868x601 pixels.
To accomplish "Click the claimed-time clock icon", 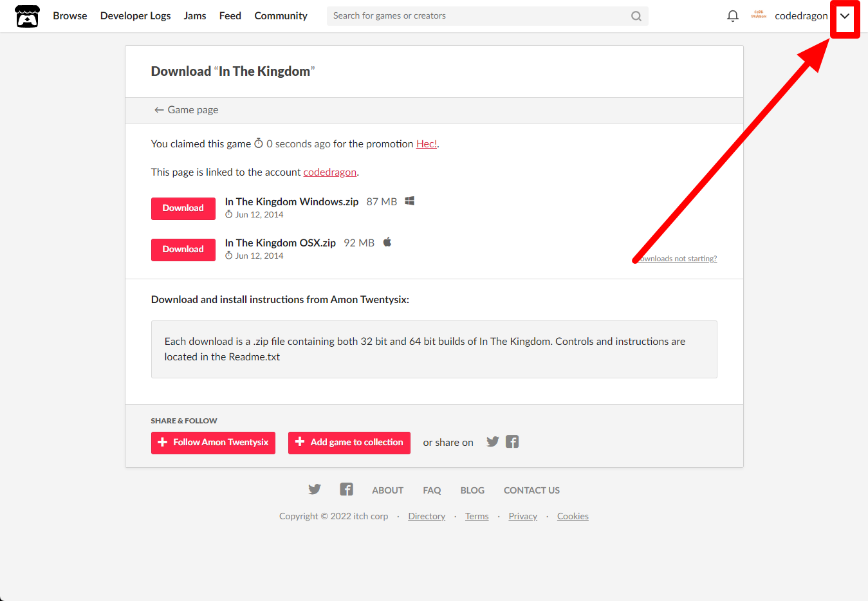I will [x=259, y=143].
